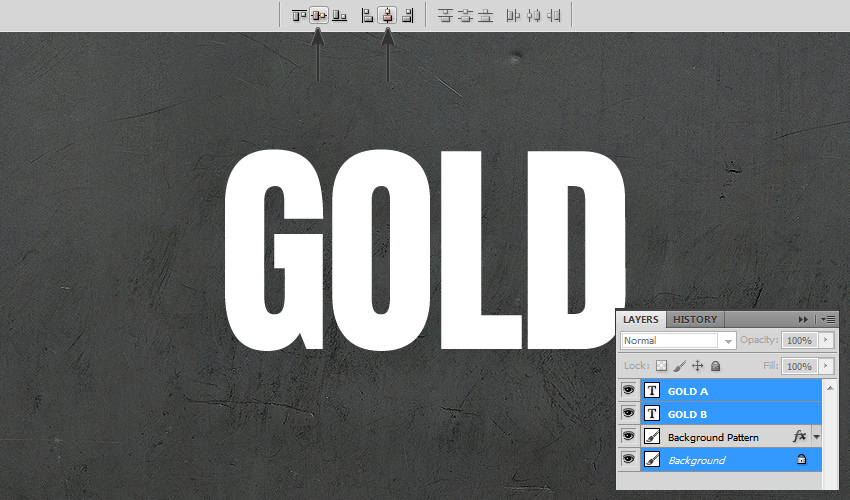850x500 pixels.
Task: Click the GOLD B text layer thumbnail
Action: (652, 414)
